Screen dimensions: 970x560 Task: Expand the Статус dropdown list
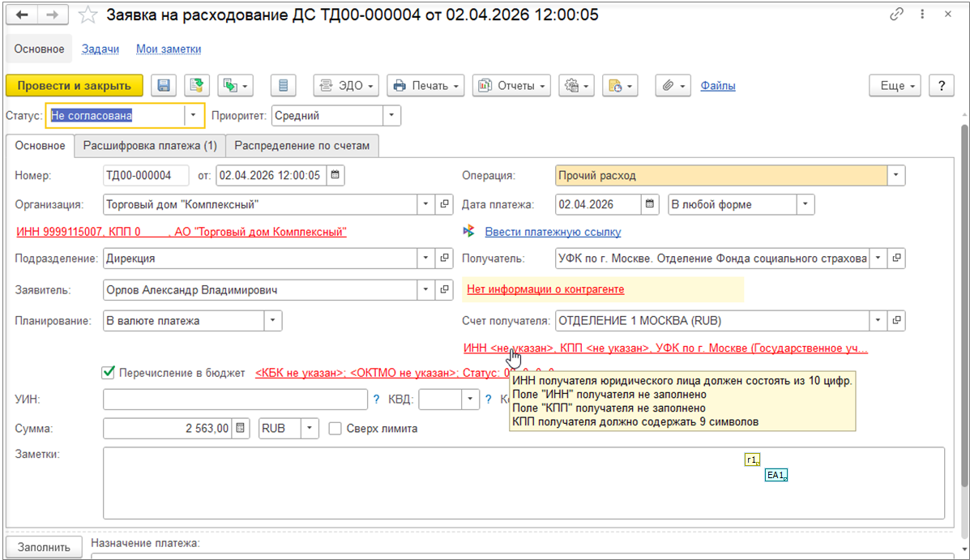pos(194,116)
